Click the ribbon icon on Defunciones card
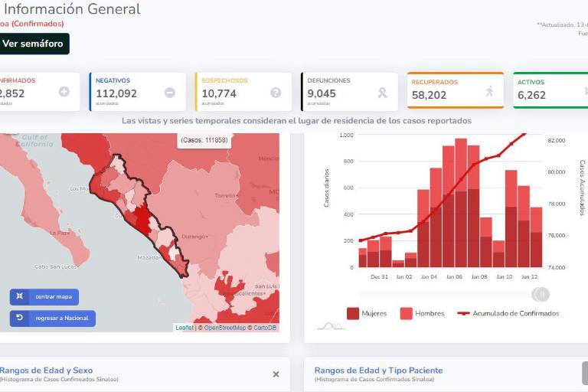The width and height of the screenshot is (588, 392). 382,92
